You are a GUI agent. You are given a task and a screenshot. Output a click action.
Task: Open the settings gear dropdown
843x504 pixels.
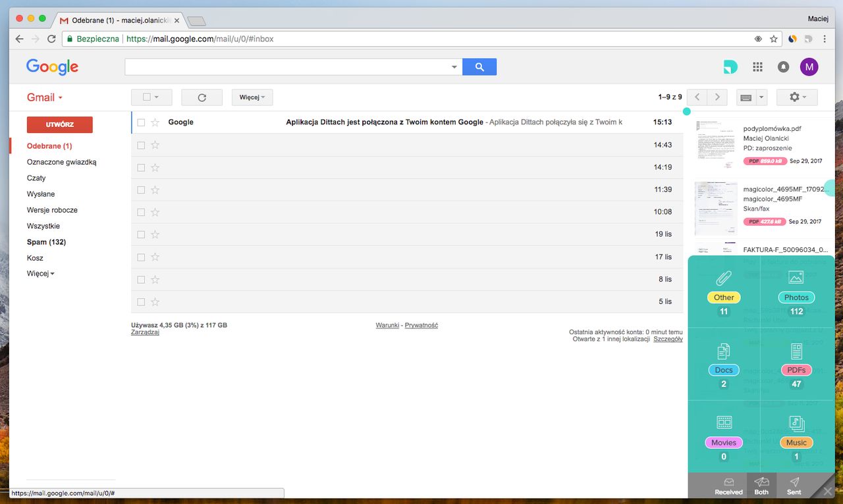click(797, 97)
